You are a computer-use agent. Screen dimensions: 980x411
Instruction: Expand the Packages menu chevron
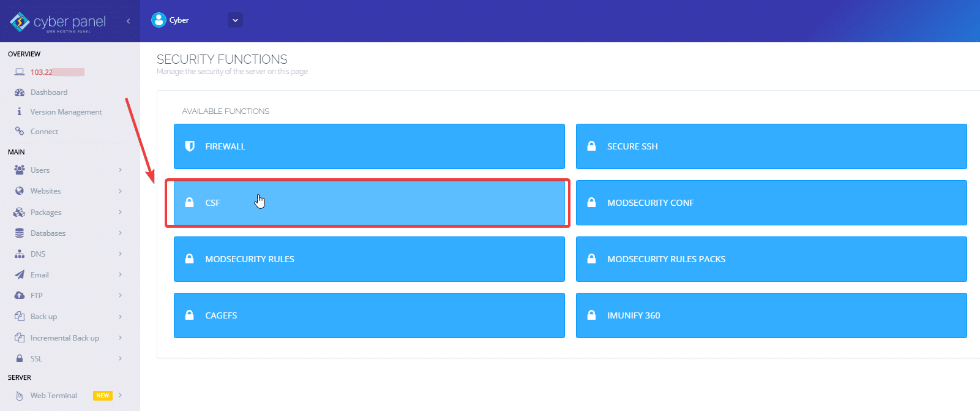point(120,212)
